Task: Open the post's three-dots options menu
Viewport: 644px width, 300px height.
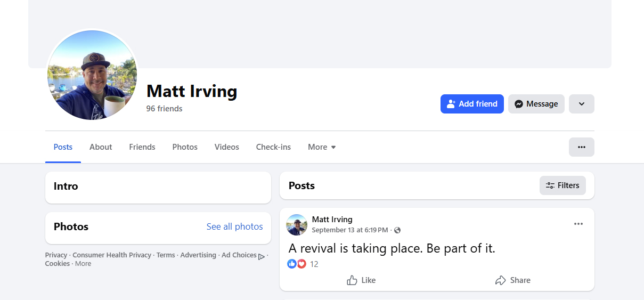Action: click(578, 224)
